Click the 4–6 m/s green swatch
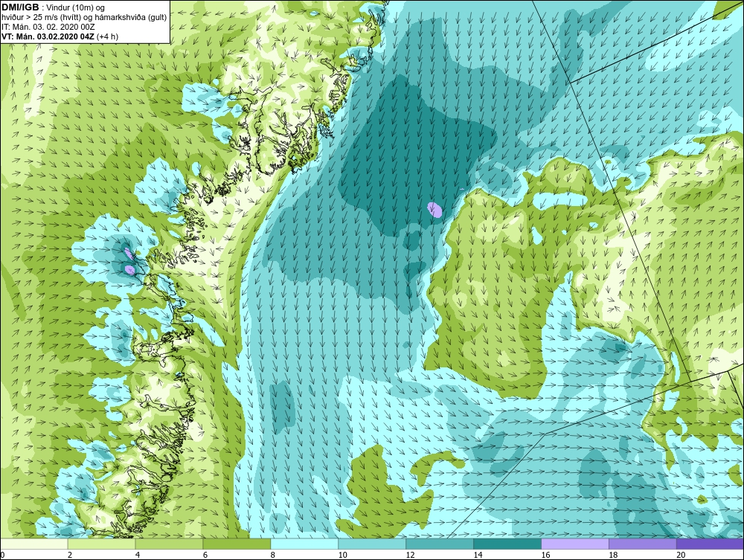Viewport: 744px width, 560px height. pyautogui.click(x=169, y=544)
